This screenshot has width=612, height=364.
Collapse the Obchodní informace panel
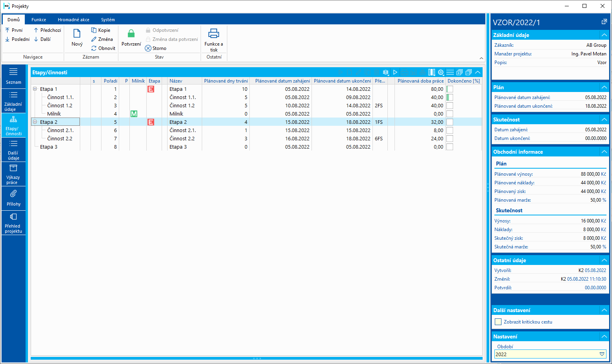[x=604, y=152]
